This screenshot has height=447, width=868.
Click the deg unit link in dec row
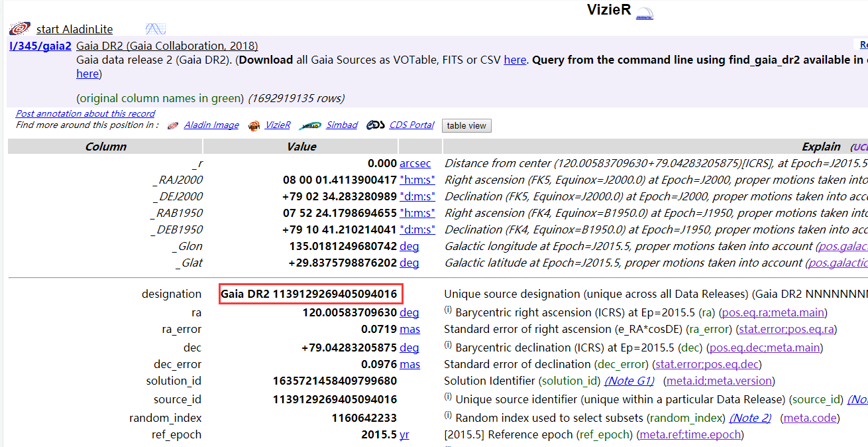(x=409, y=348)
